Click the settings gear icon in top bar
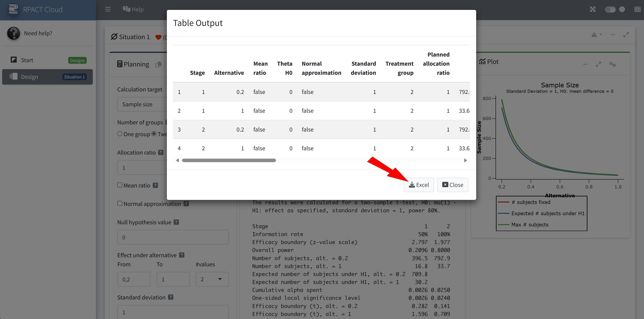This screenshot has height=319, width=644. [622, 9]
